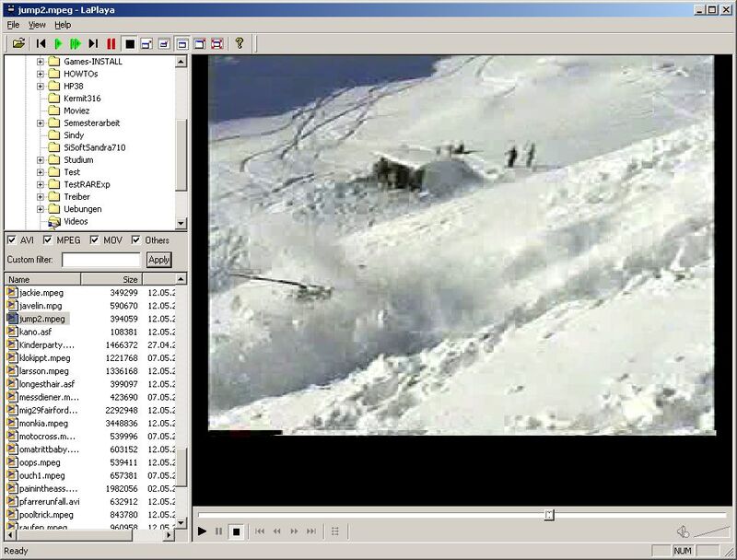The height and width of the screenshot is (560, 737).
Task: Click the skip-to-previous toolbar icon
Action: tap(41, 43)
